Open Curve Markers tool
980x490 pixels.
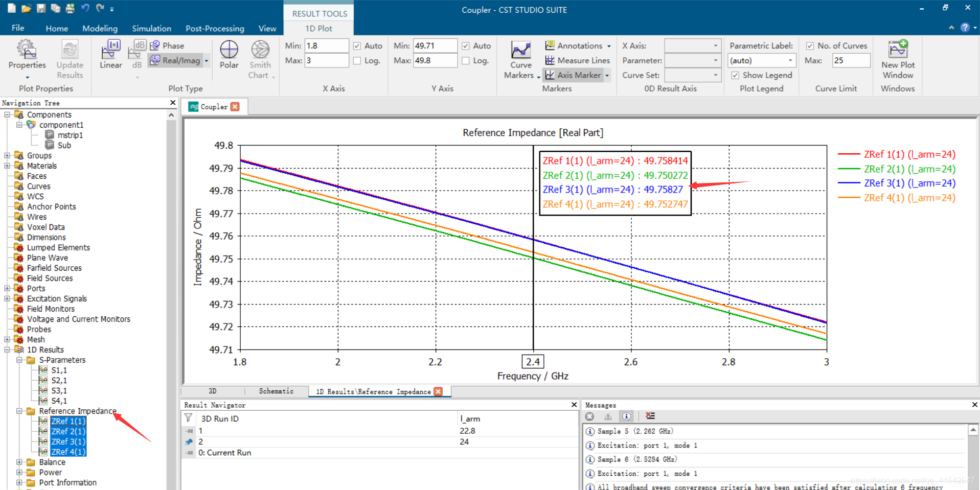pos(521,60)
